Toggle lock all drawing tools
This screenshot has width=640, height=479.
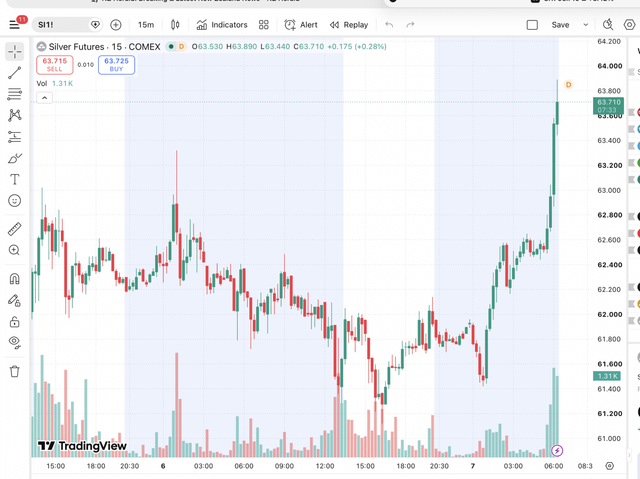[14, 322]
